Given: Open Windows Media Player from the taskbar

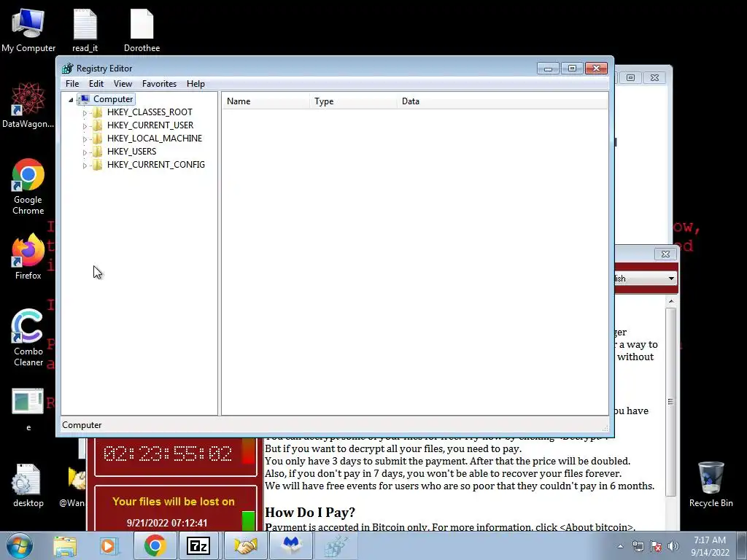Looking at the screenshot, I should (109, 545).
